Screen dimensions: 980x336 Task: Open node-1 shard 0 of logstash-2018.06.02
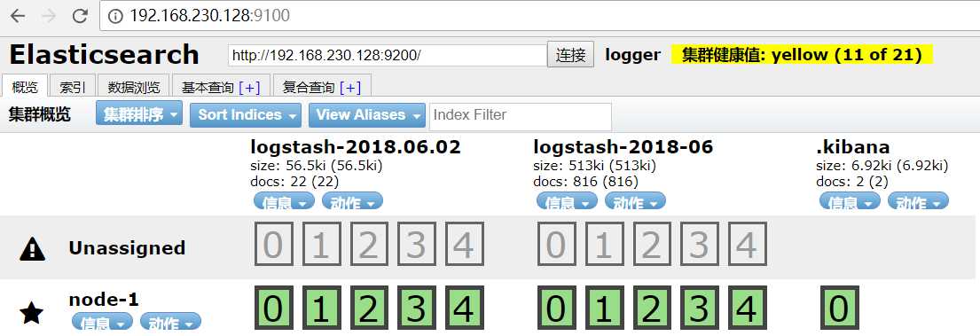pyautogui.click(x=273, y=308)
